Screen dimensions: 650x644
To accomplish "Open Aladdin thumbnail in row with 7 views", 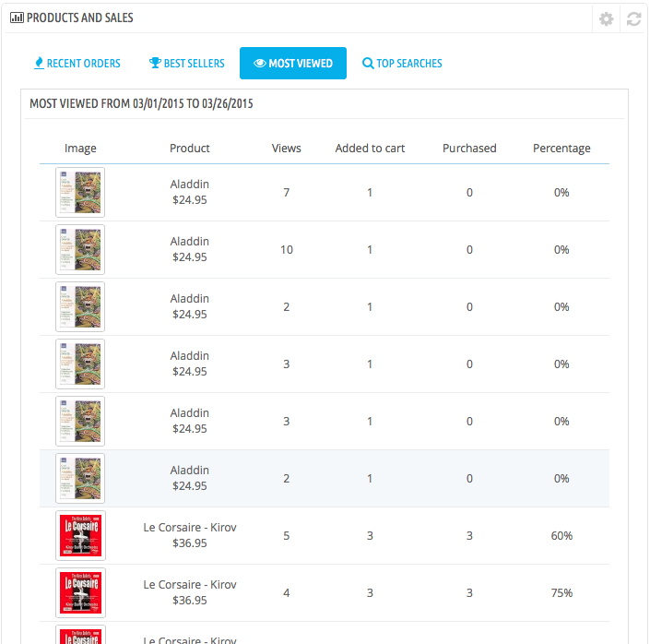I will click(80, 192).
